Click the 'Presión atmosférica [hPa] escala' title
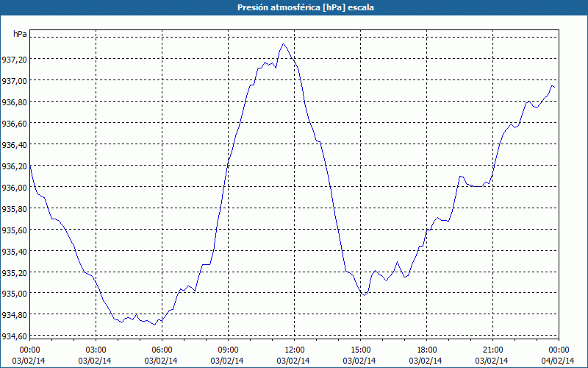 pyautogui.click(x=306, y=7)
